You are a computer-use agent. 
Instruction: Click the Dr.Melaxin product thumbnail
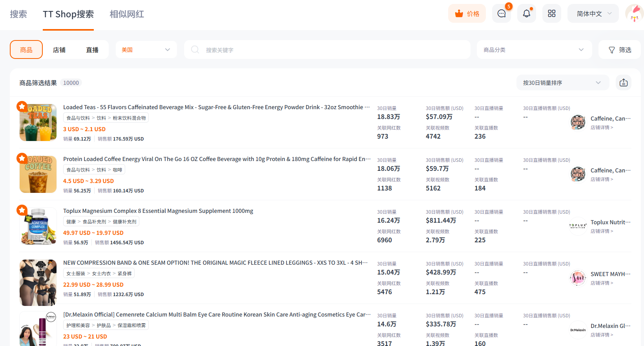[x=38, y=329]
